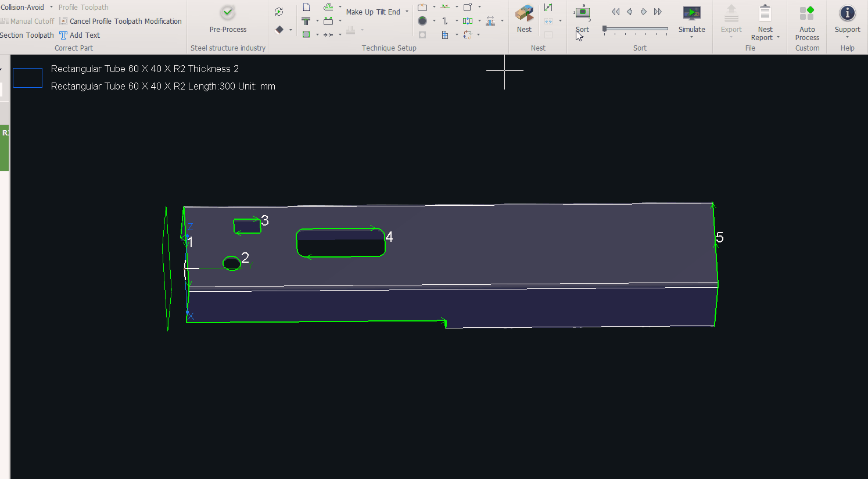Run Simulate from the monitor icon

point(691,13)
